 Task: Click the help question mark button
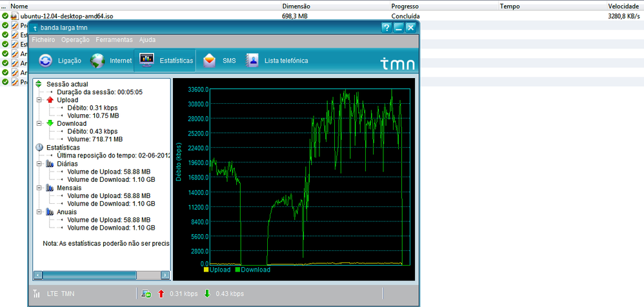point(386,28)
